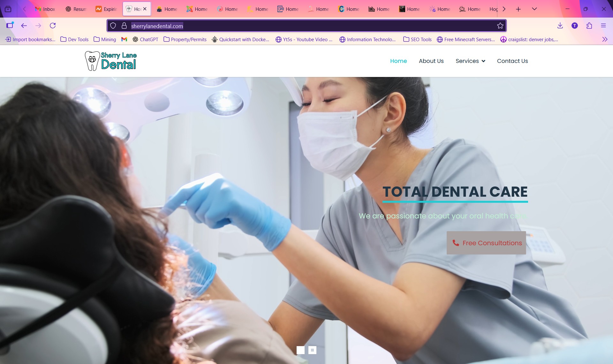
Task: Select the second slideshow indicator
Action: click(x=312, y=350)
